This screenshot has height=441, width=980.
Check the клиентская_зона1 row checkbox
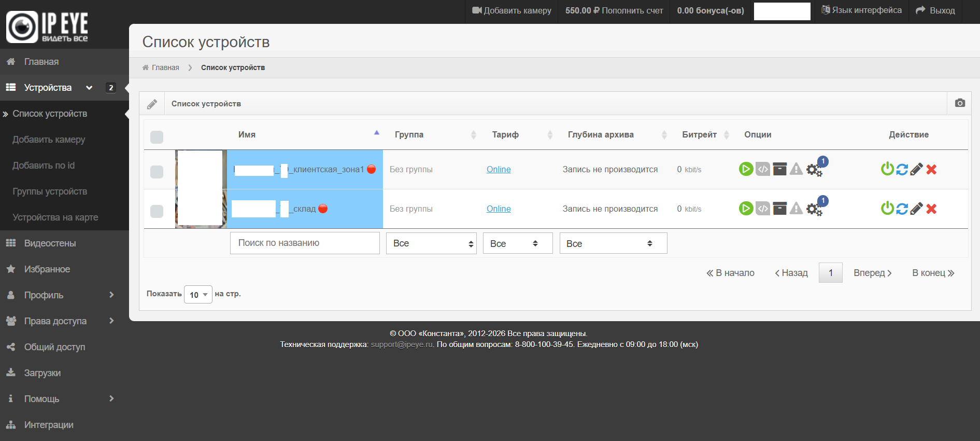click(157, 172)
